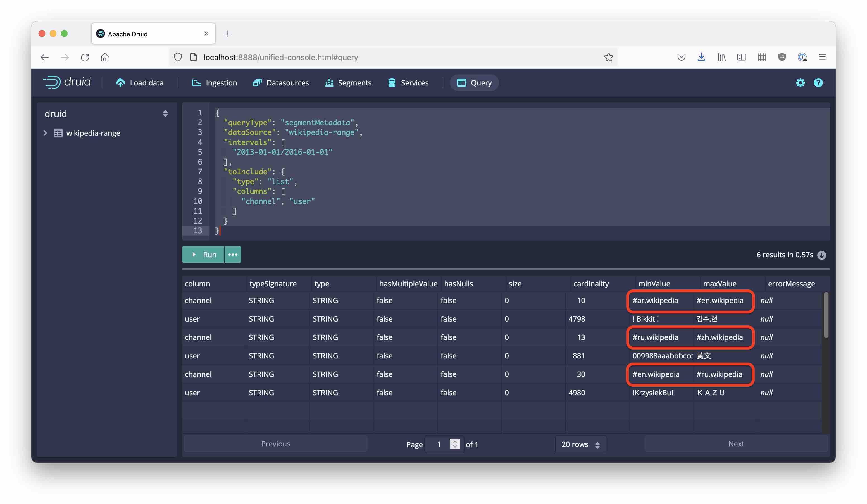Run the segmentMetadata query
The image size is (867, 504).
click(203, 255)
